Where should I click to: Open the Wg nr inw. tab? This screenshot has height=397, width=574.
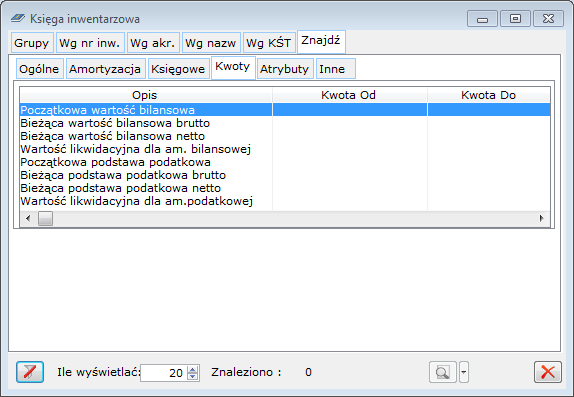(x=90, y=43)
